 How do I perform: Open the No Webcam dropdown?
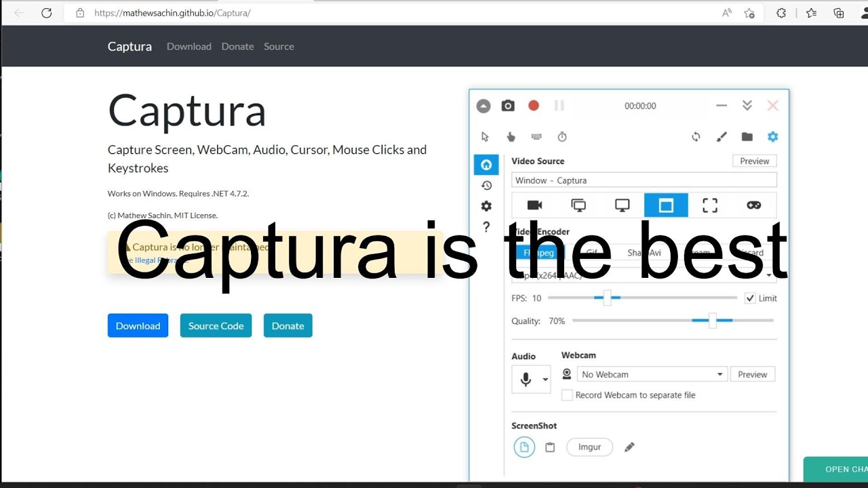coord(652,374)
